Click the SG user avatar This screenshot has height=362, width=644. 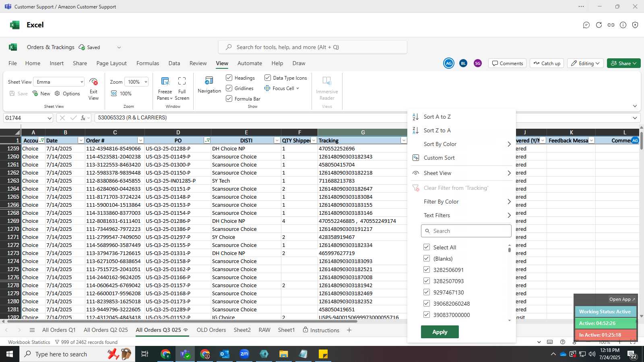(478, 63)
